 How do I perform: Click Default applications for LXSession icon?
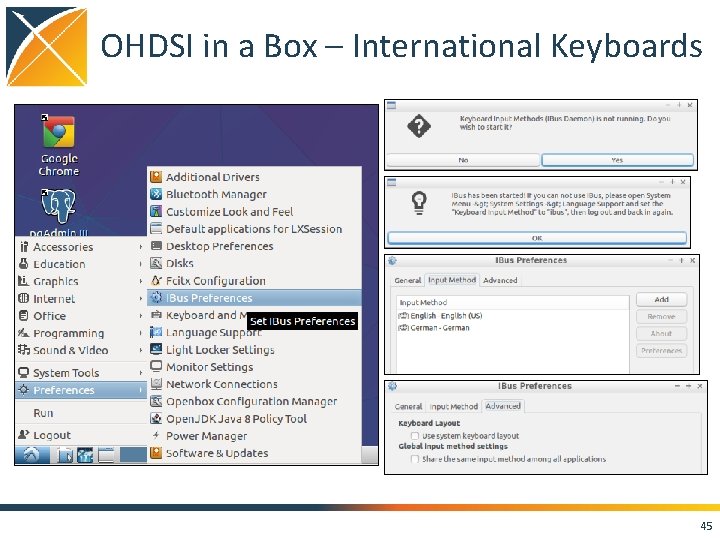[156, 228]
